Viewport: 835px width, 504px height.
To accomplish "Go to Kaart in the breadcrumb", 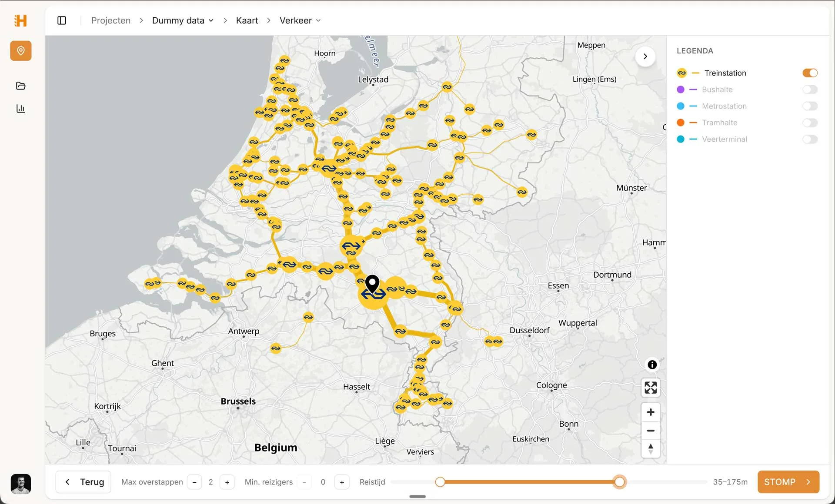I will pyautogui.click(x=247, y=20).
